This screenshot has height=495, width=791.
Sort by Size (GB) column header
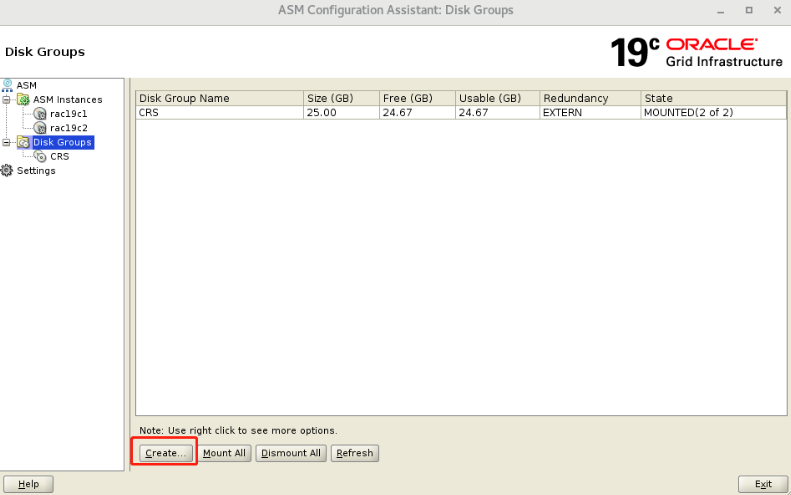(x=342, y=98)
